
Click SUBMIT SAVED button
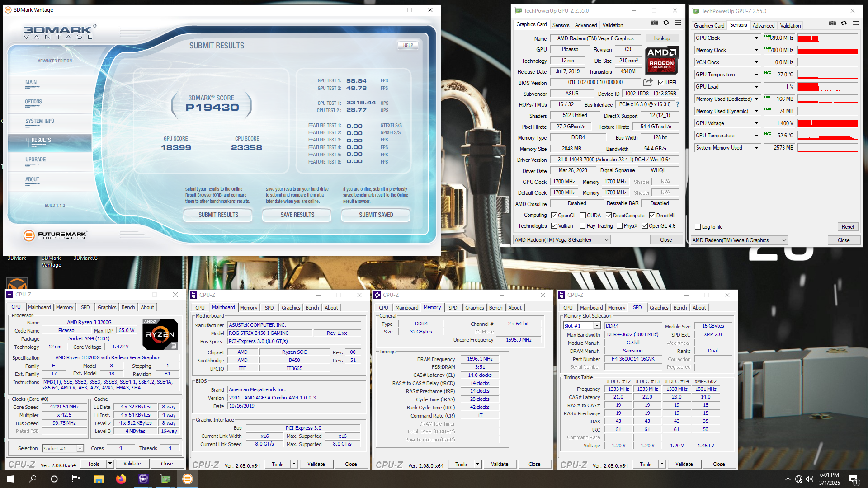376,215
